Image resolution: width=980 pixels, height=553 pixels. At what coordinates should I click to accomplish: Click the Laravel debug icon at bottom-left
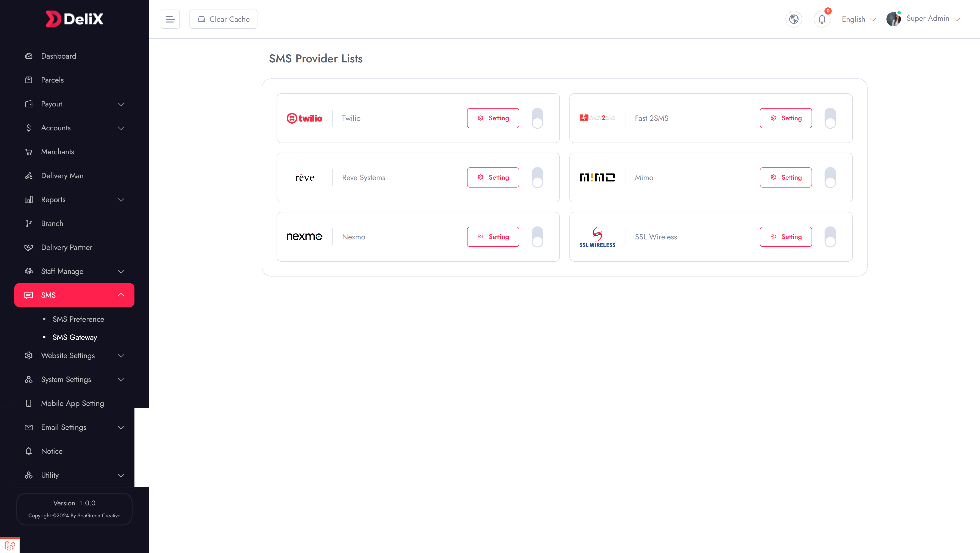click(10, 545)
